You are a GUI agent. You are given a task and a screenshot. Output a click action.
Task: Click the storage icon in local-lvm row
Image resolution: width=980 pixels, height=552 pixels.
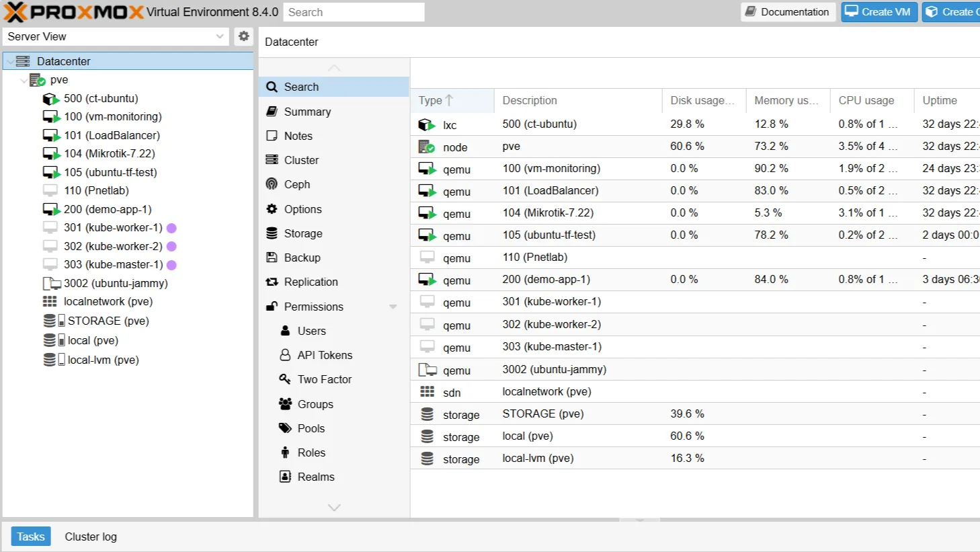427,459
